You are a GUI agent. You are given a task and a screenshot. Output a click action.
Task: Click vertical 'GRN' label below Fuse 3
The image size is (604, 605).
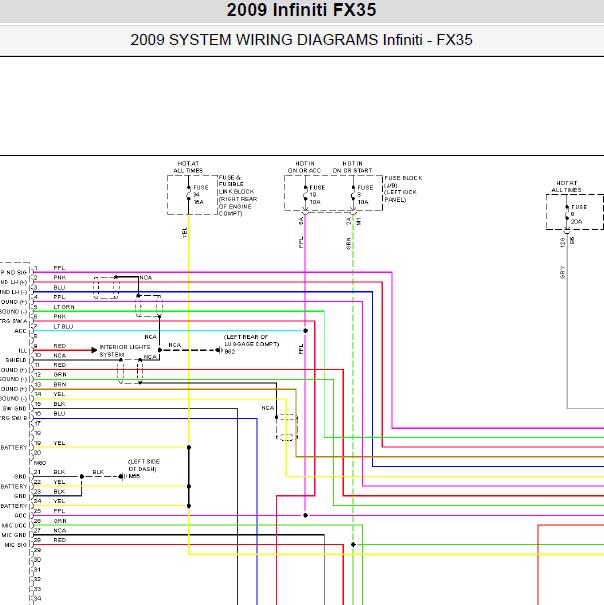pyautogui.click(x=349, y=244)
